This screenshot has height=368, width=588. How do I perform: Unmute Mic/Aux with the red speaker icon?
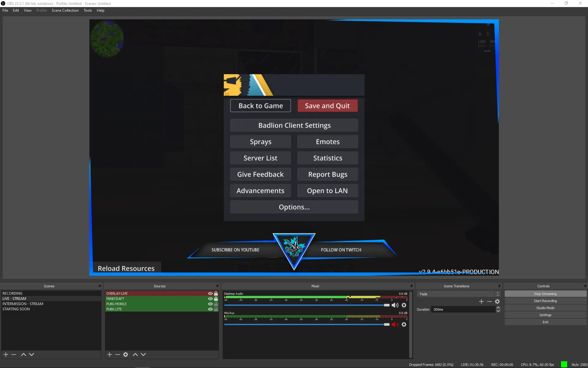(x=395, y=324)
